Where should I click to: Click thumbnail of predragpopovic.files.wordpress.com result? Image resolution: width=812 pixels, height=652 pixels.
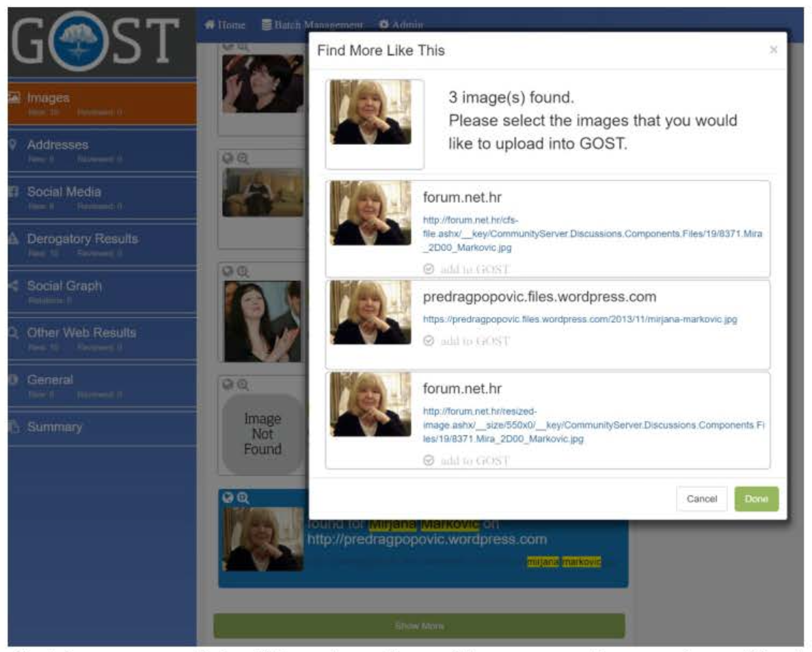[370, 312]
